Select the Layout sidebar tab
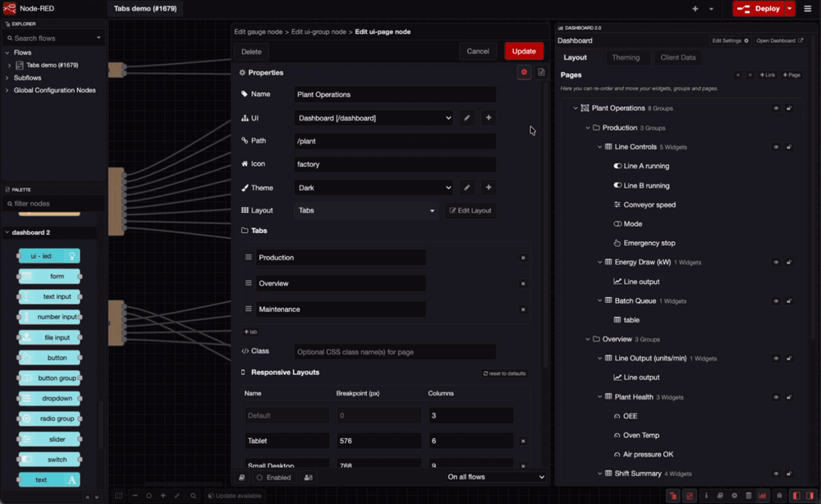Viewport: 821px width, 504px height. click(575, 57)
